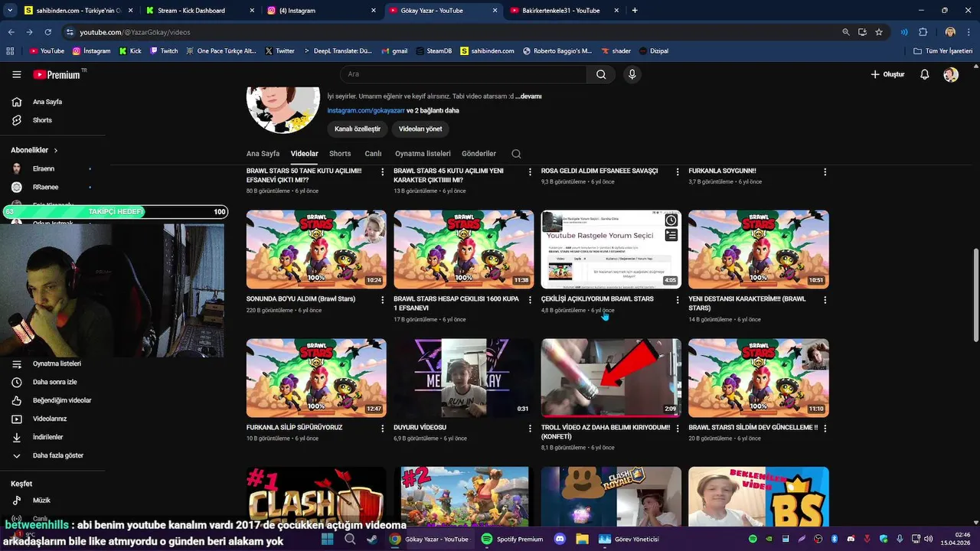
Task: Add ÇEKİLİŞİ AÇIKLIYORUM video to queue
Action: tap(671, 236)
